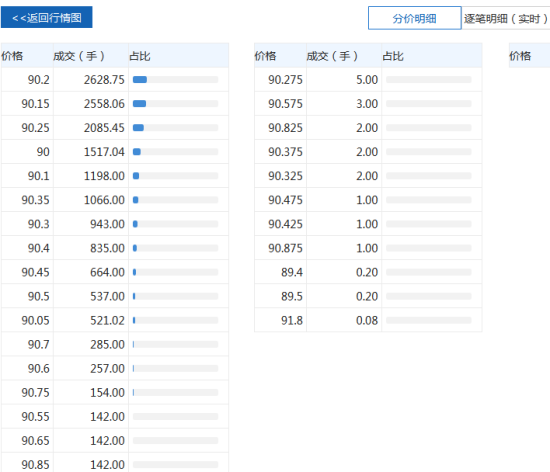Switch to the 分价明细 tab
The height and width of the screenshot is (472, 550).
point(415,18)
